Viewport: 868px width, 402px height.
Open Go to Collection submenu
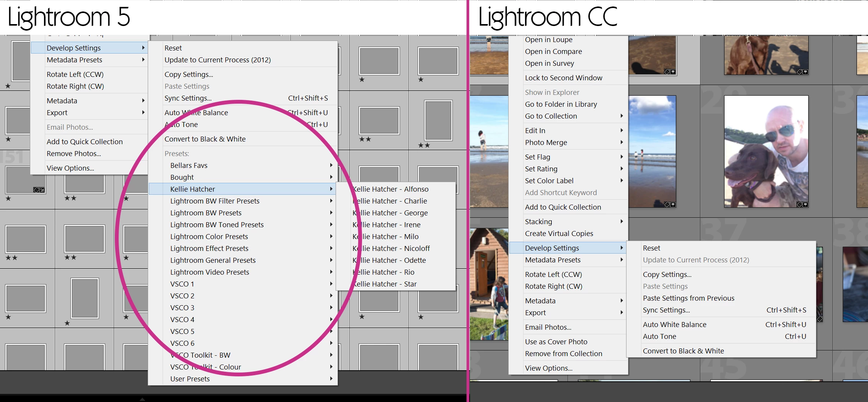pos(568,116)
